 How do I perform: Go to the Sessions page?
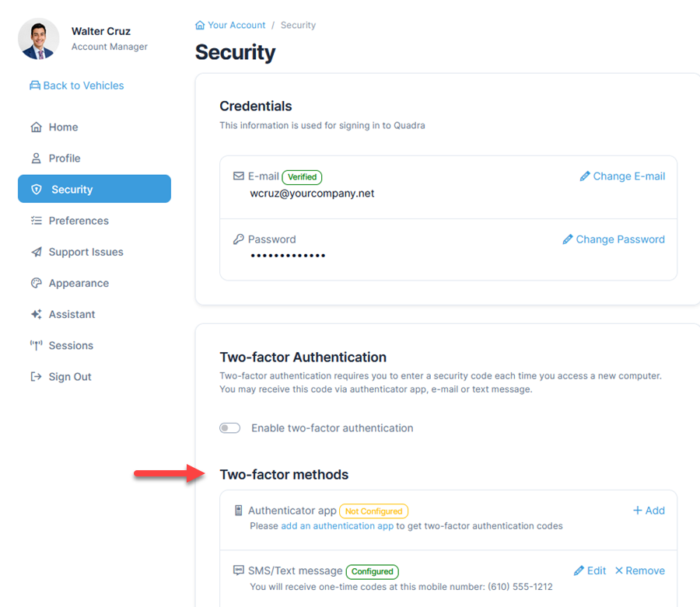(71, 346)
